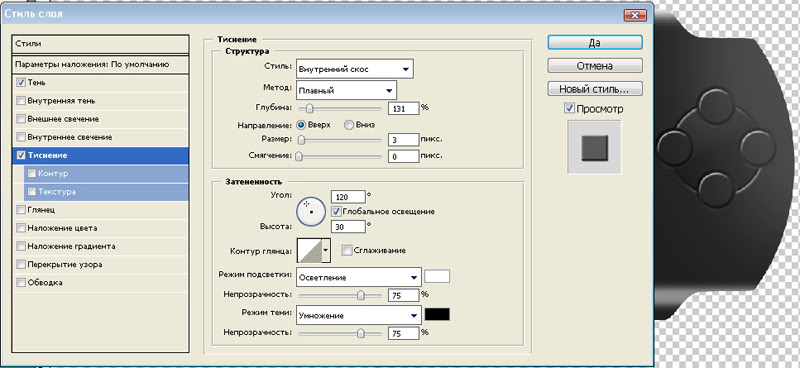The height and width of the screenshot is (368, 800).
Task: Expand the Метод dropdown Плавный
Action: tap(346, 90)
